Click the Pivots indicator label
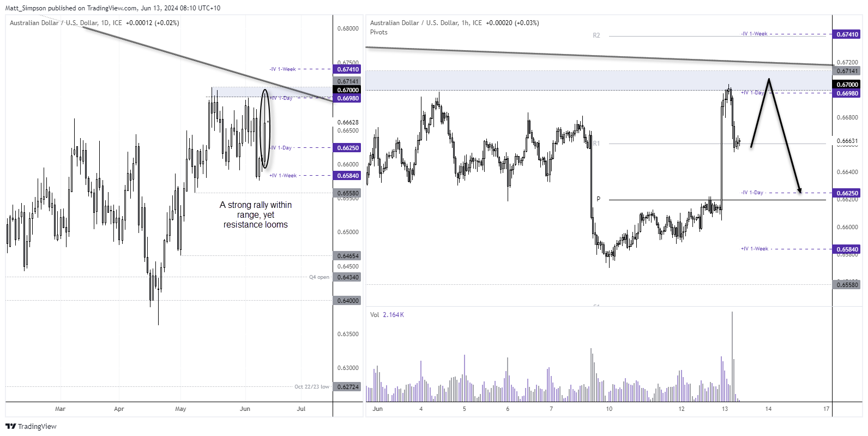Viewport: 868px width, 436px height. click(x=379, y=32)
